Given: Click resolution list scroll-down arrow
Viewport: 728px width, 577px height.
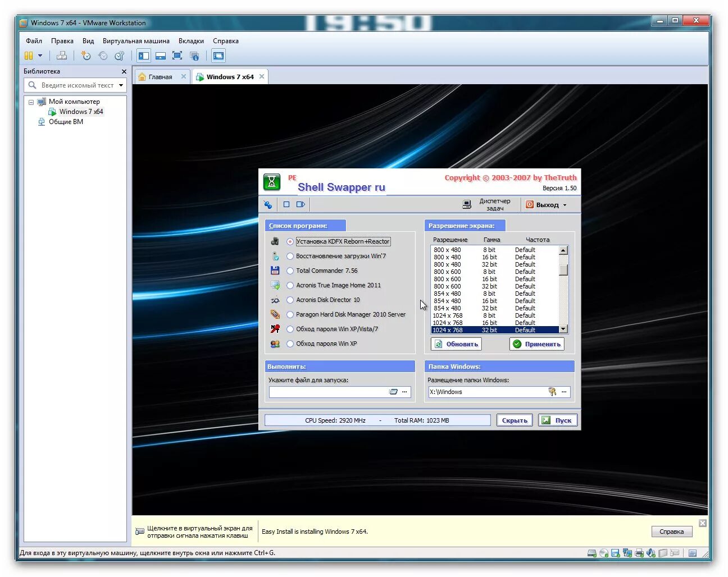Looking at the screenshot, I should pyautogui.click(x=563, y=329).
